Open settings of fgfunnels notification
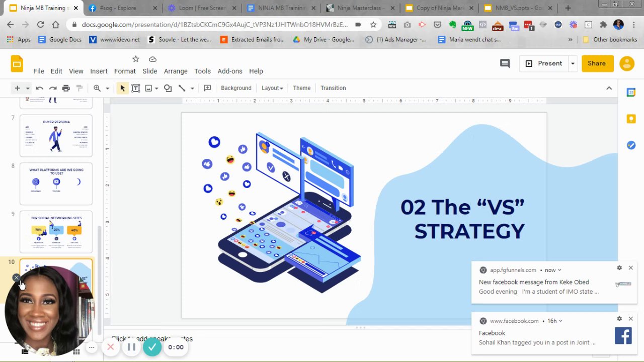This screenshot has height=362, width=644. [x=619, y=268]
